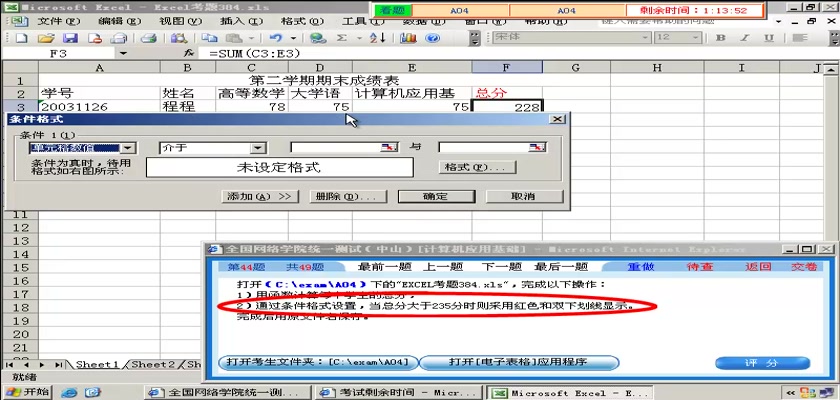The image size is (840, 400).
Task: Click the Chart Wizard icon
Action: (x=408, y=38)
